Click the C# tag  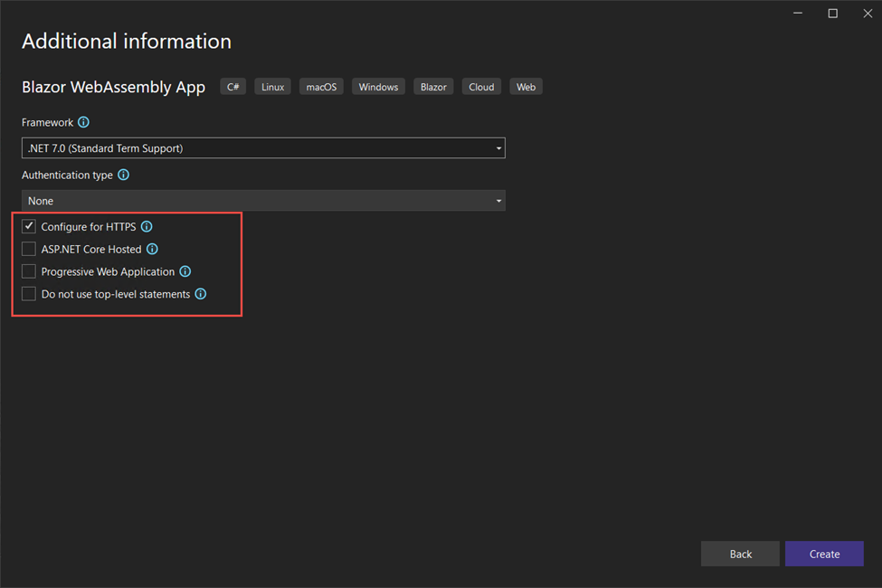233,87
